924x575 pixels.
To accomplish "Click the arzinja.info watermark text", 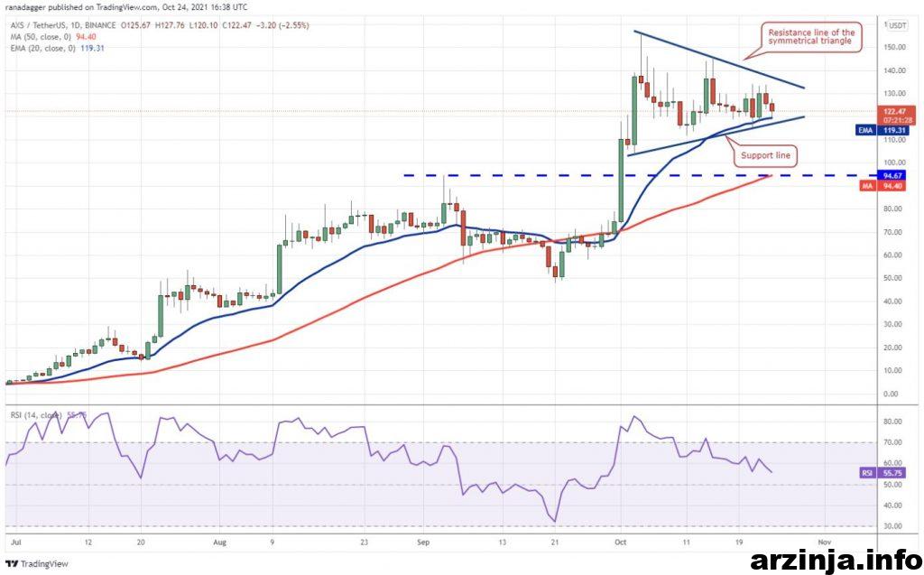I will [834, 559].
